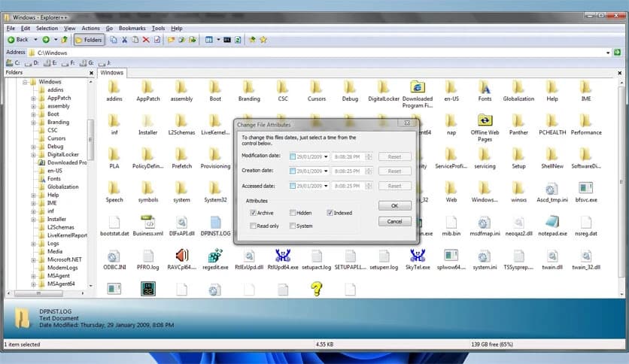
Task: Switch to drive E: in drives bar
Action: pyautogui.click(x=50, y=63)
